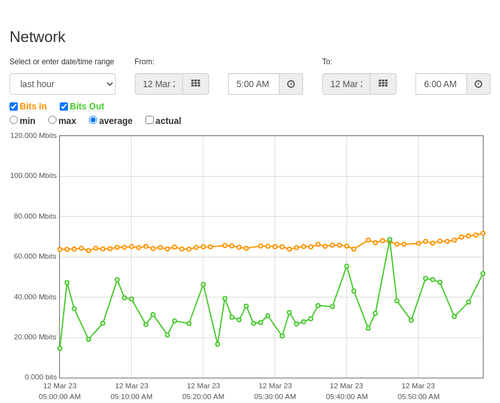Select the max radio button
Screen dimensions: 500x403
[x=52, y=120]
